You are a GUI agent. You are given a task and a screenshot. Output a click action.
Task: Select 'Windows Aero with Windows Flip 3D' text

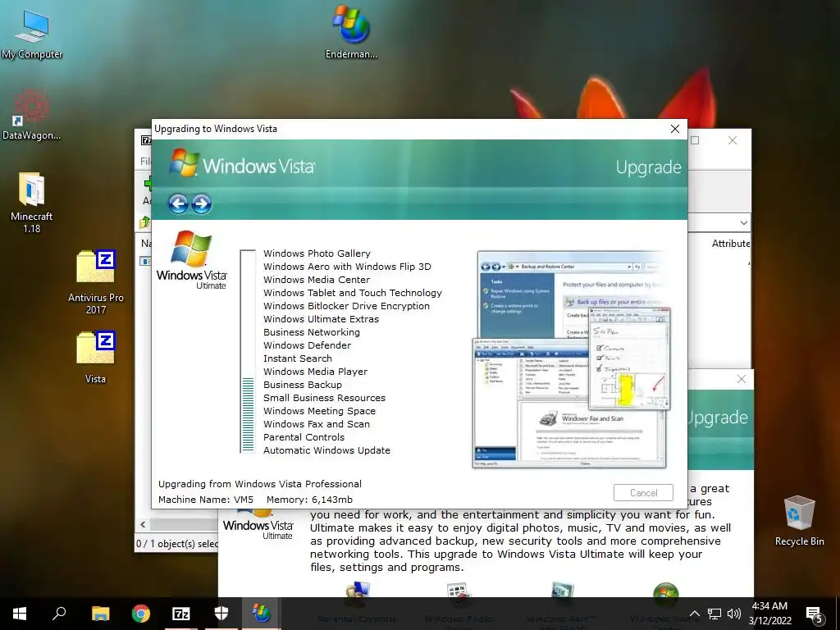[347, 267]
